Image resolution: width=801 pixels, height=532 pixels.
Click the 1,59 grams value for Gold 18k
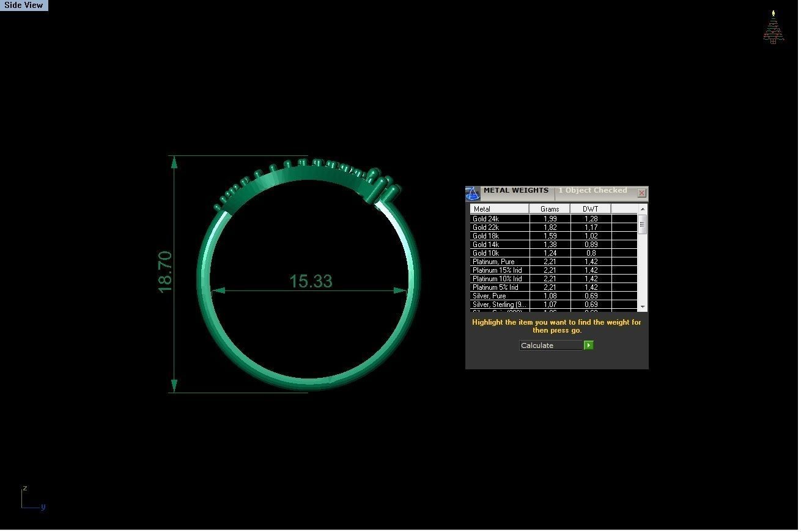[550, 236]
